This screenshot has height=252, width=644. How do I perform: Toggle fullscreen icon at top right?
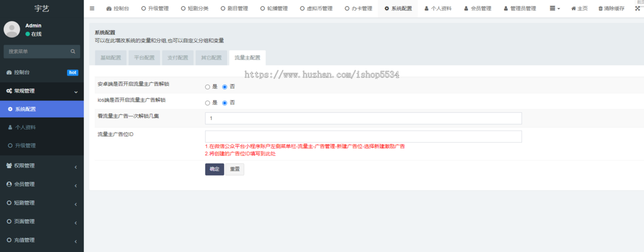pos(638,9)
